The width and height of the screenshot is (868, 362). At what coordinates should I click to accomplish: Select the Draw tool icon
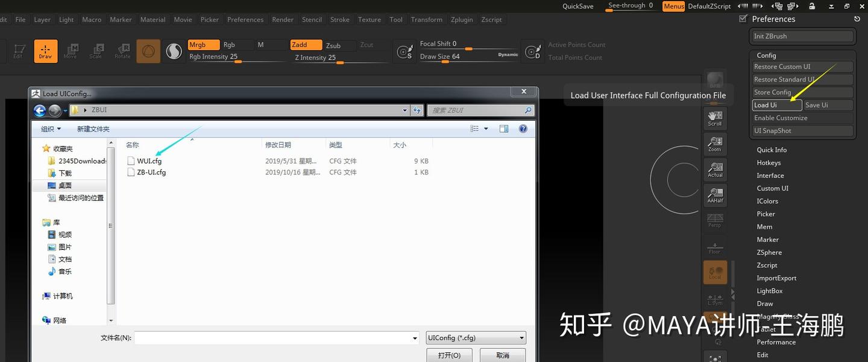45,51
